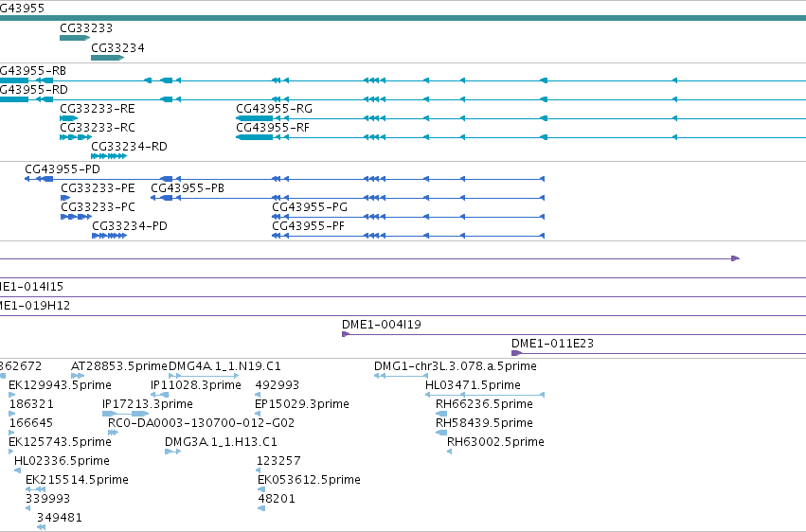Select transcript CG43955-RF label
The width and height of the screenshot is (806, 532).
click(x=273, y=128)
